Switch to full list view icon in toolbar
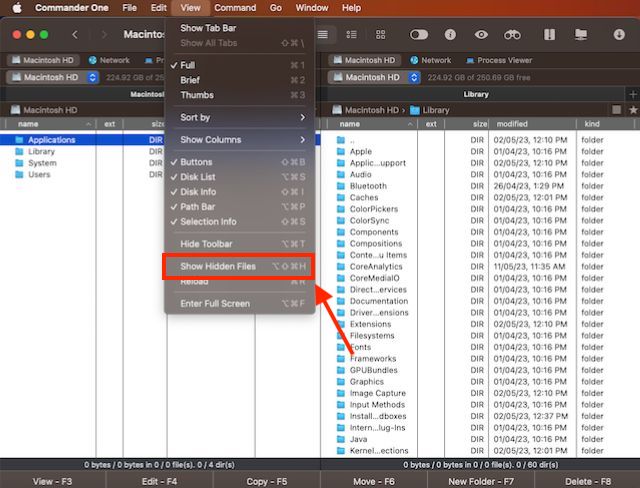 tap(322, 35)
